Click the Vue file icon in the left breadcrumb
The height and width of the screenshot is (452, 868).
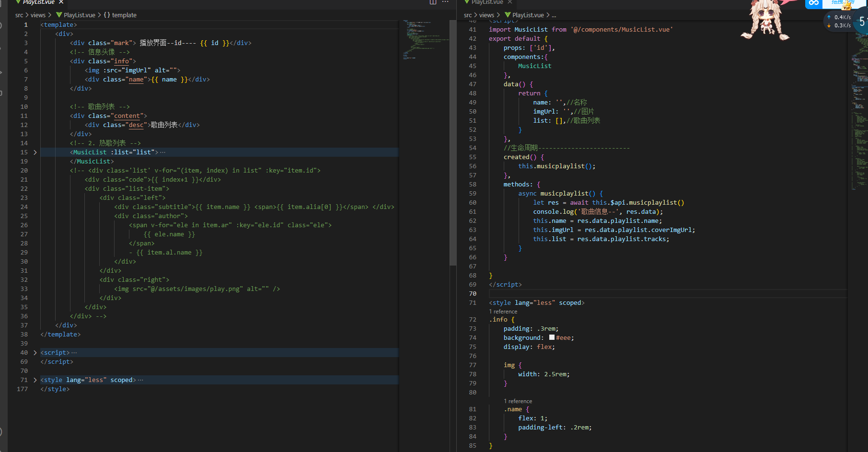(x=59, y=15)
